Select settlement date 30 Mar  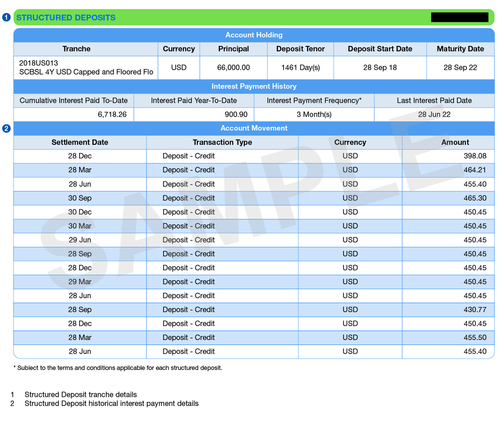80,226
